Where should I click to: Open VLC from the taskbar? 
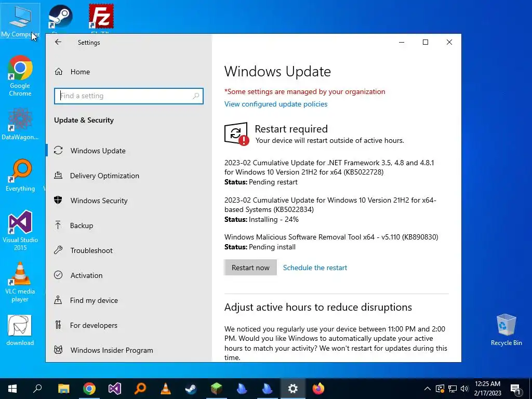[166, 389]
